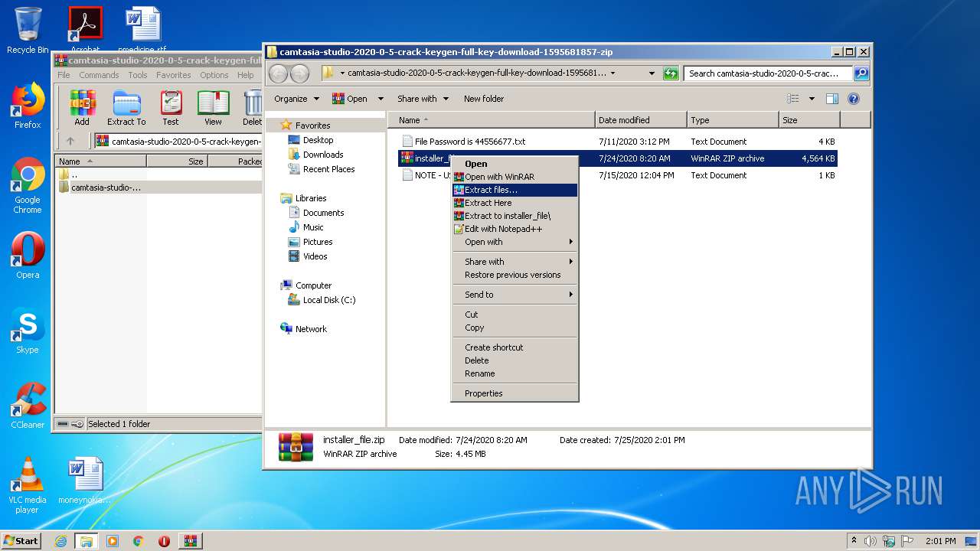980x551 pixels.
Task: Open the Share with toolbar dropdown
Action: (x=423, y=99)
